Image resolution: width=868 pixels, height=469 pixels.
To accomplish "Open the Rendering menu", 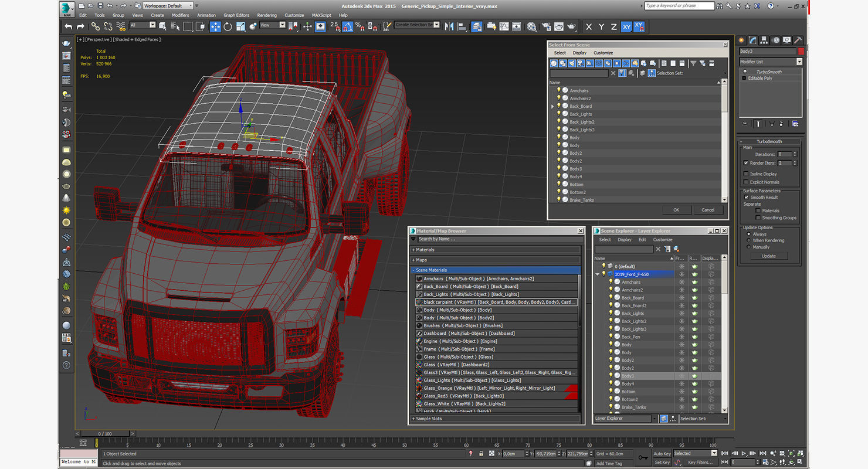I will (267, 15).
